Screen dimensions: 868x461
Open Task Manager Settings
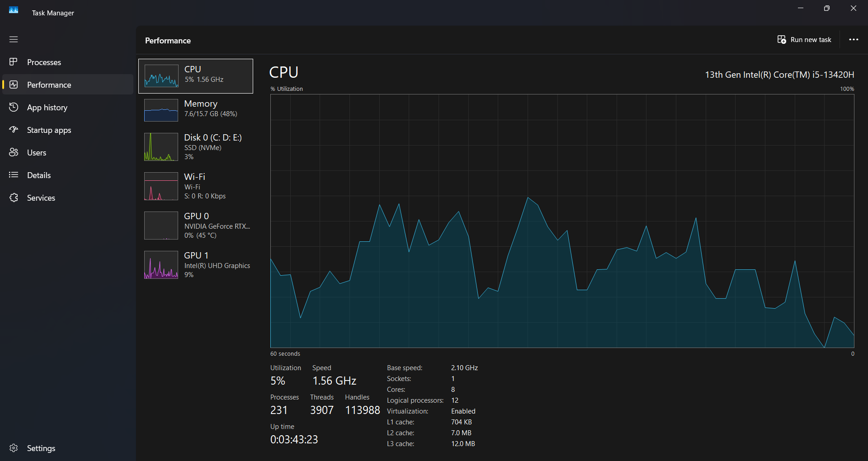[68, 448]
